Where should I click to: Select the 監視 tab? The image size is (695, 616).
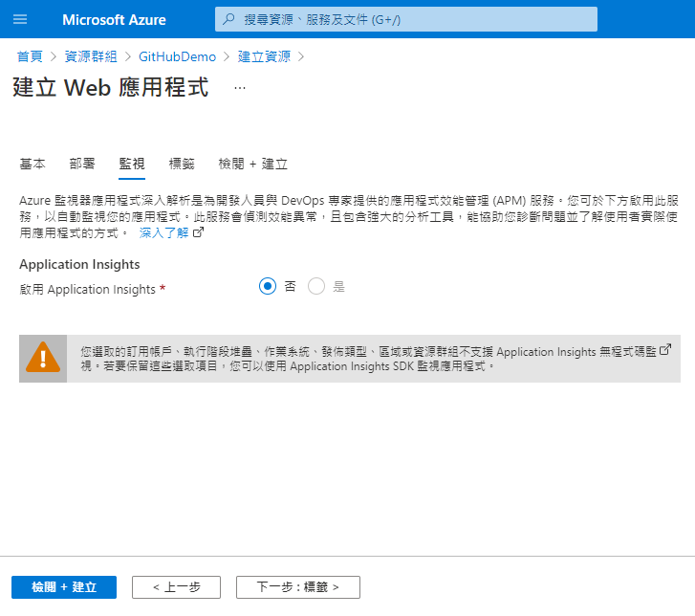pyautogui.click(x=132, y=164)
